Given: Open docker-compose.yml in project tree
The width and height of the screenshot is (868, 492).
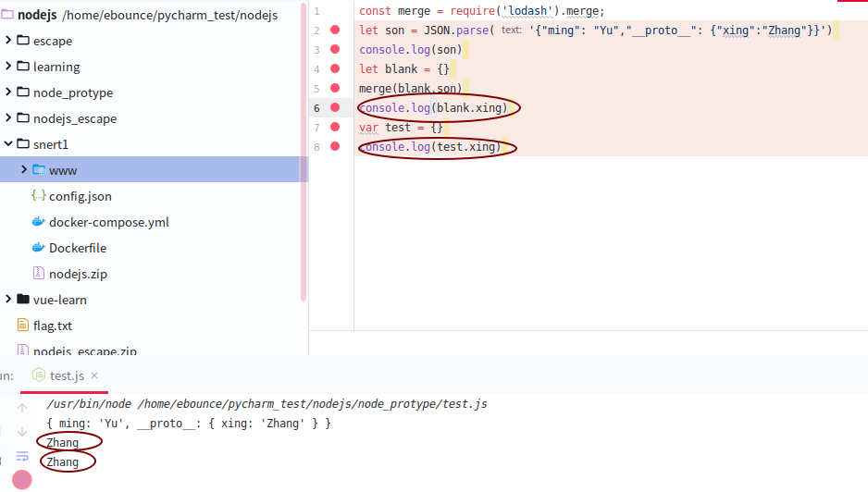Looking at the screenshot, I should (x=108, y=222).
